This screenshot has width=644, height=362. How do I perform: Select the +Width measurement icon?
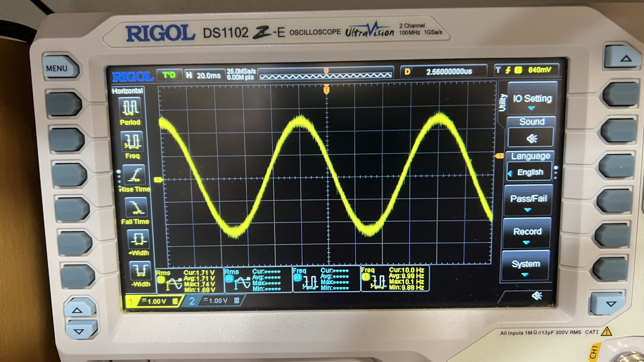pos(138,239)
